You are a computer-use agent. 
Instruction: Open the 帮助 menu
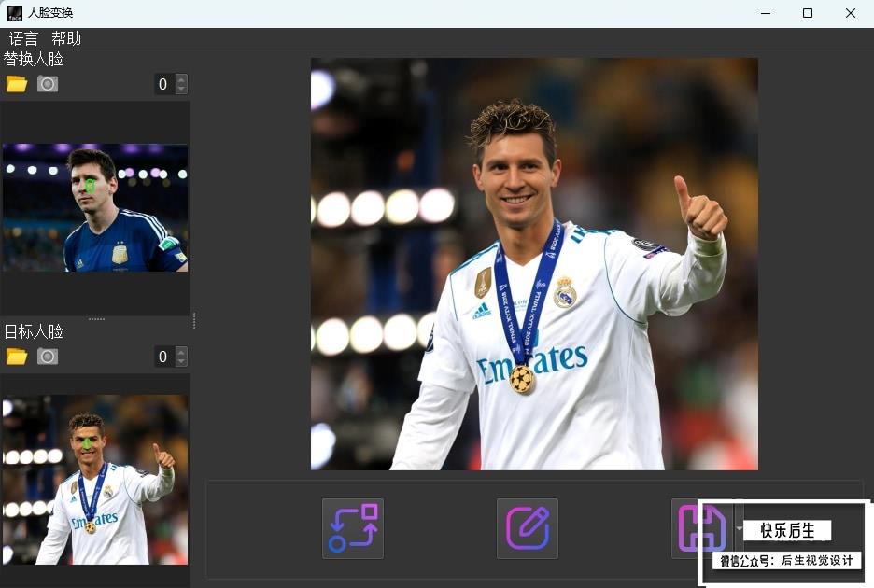(66, 38)
